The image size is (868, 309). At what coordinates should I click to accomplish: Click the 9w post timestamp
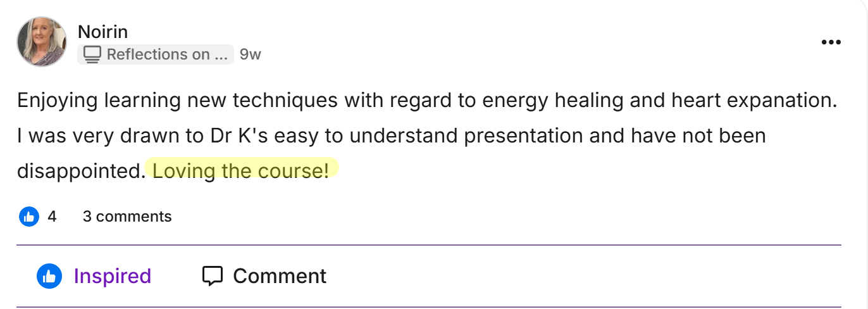pyautogui.click(x=250, y=55)
